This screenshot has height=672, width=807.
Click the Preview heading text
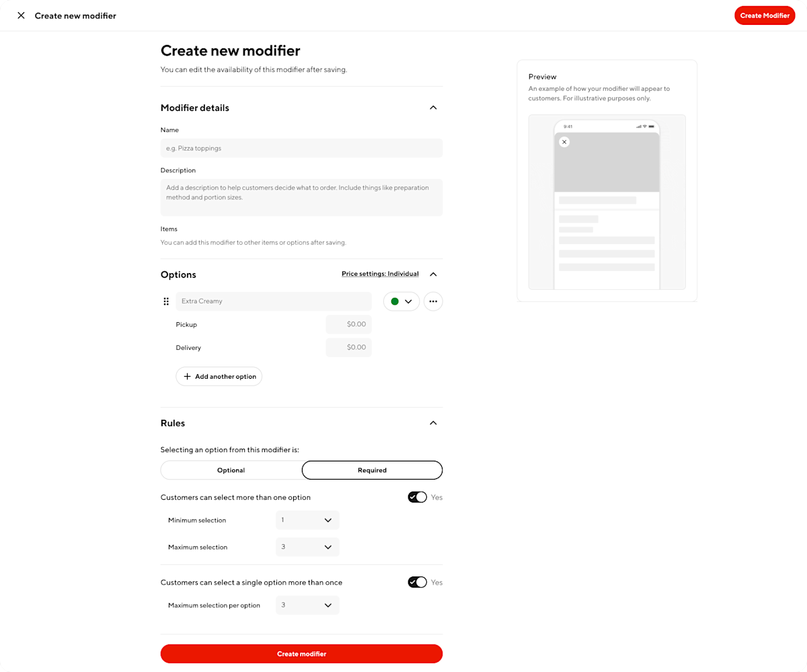click(x=543, y=77)
